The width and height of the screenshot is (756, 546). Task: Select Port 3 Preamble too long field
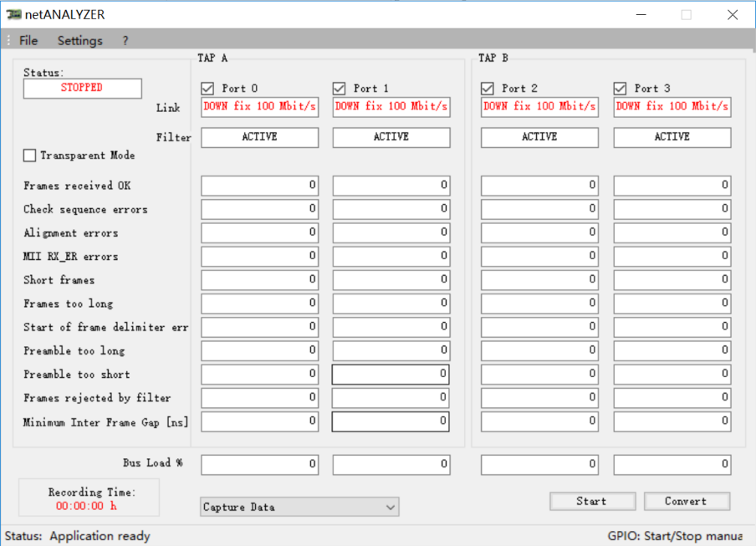pos(672,351)
